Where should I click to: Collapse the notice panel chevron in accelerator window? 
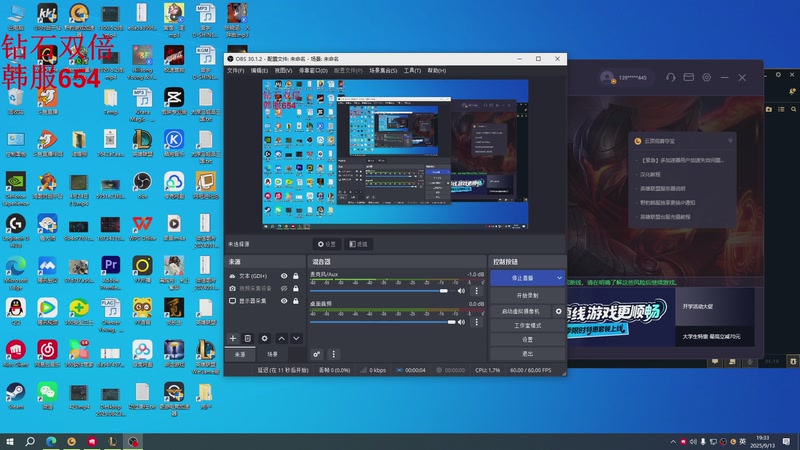point(730,141)
